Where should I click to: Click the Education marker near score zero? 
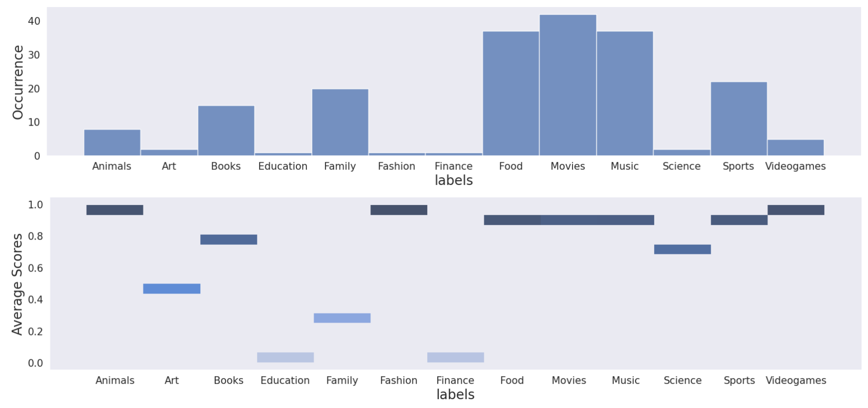pyautogui.click(x=285, y=357)
